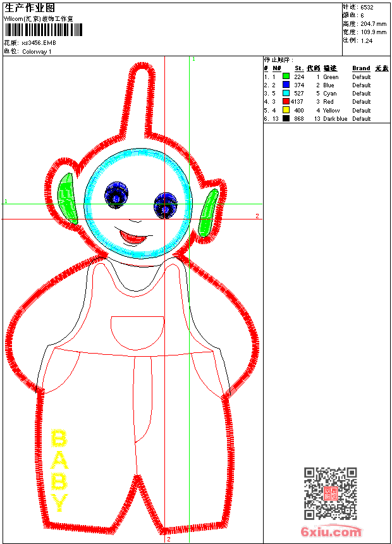The image size is (392, 544).
Task: Click the Blue color swatch in row 2
Action: click(286, 85)
